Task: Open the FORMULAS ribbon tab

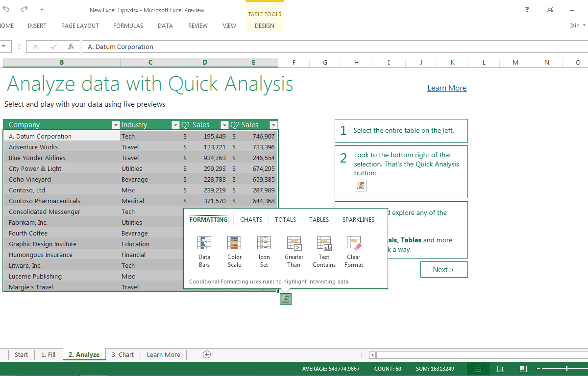Action: [x=128, y=26]
